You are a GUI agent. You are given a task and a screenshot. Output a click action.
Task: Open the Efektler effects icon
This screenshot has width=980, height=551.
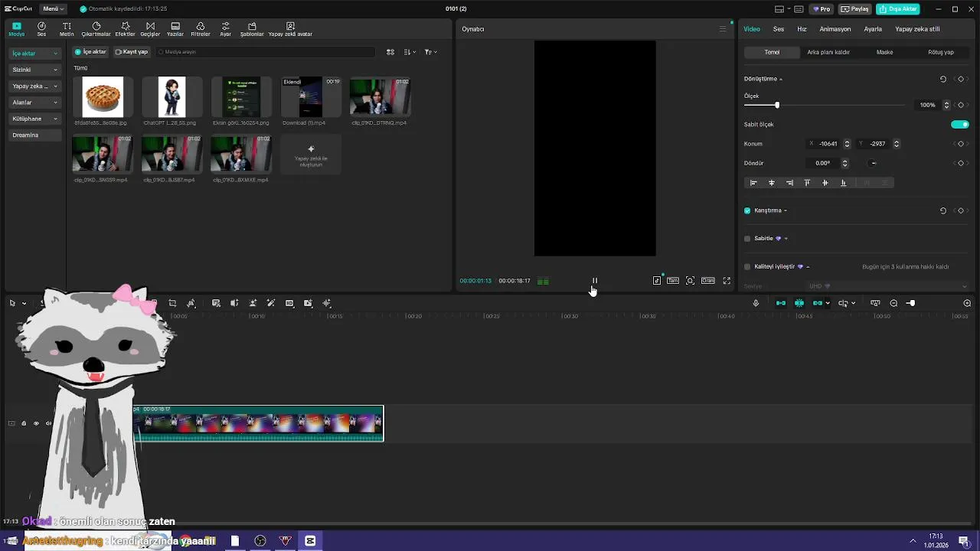[x=125, y=29]
